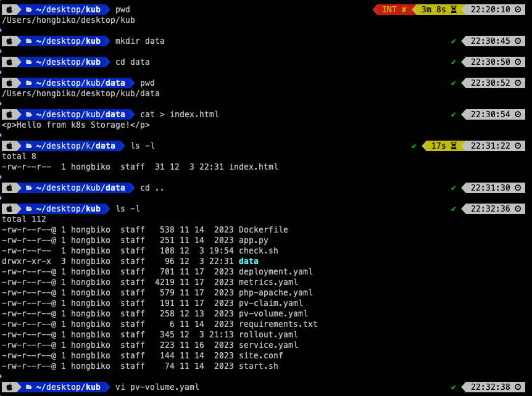Image resolution: width=532 pixels, height=396 pixels.
Task: Click the 22:30:45 timestamp
Action: [x=490, y=41]
